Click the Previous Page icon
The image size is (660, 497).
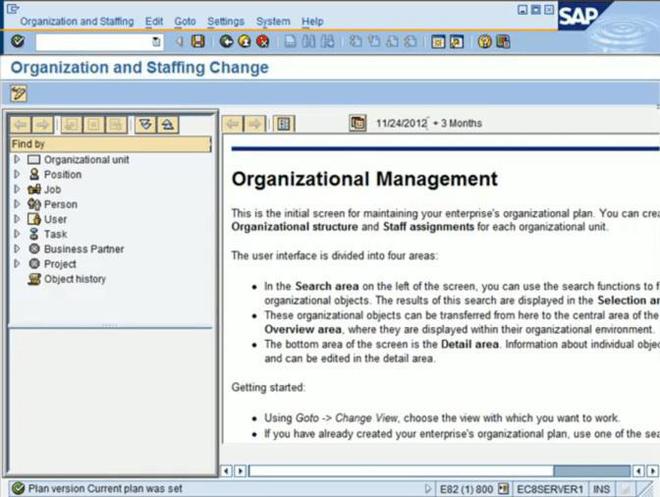tap(374, 41)
